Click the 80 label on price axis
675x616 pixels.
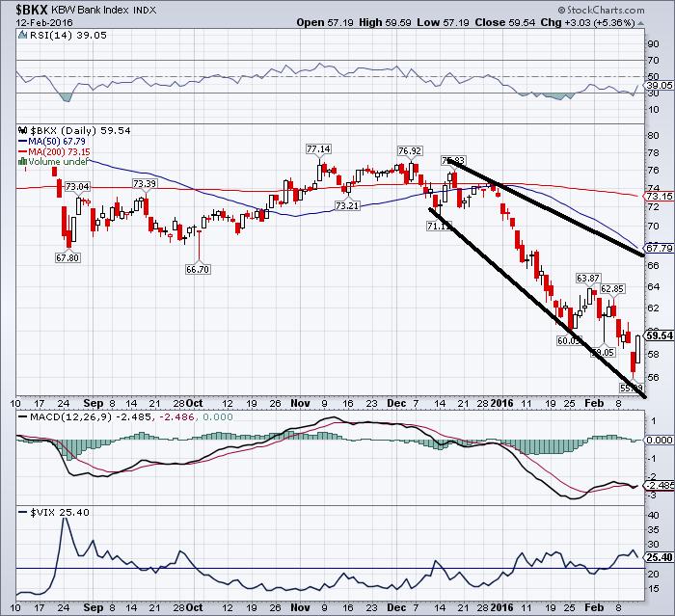click(x=653, y=135)
